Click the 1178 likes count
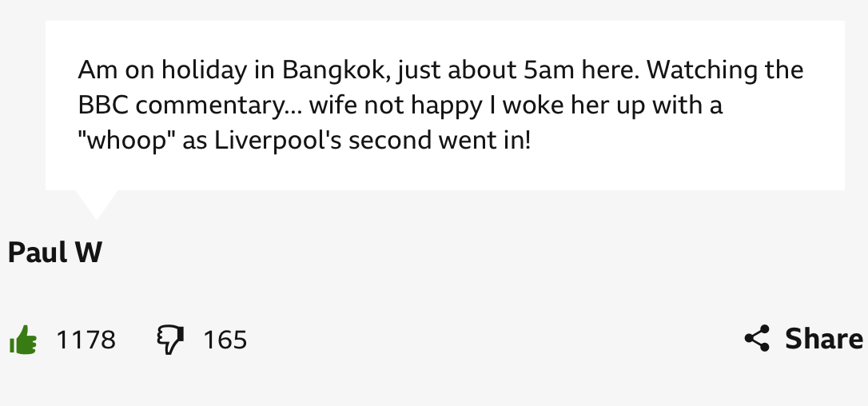The image size is (868, 406). [86, 340]
